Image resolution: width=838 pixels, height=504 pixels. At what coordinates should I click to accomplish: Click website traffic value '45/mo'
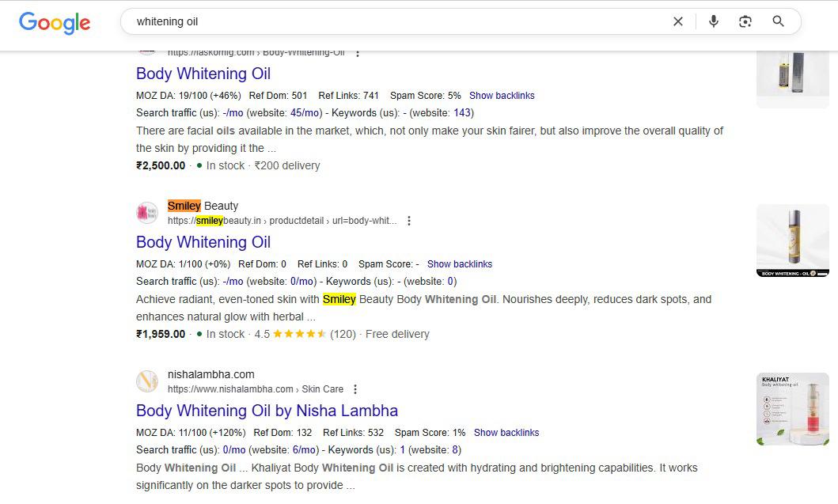(x=305, y=113)
